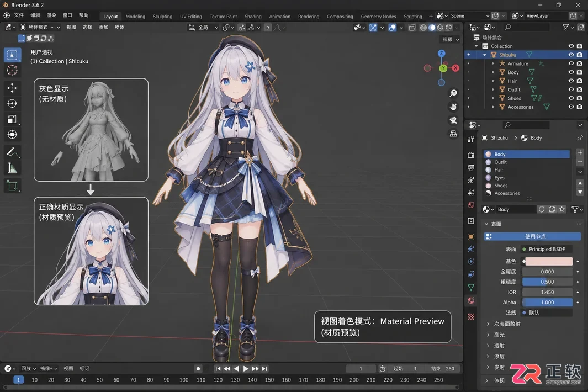Click the red X axis on gizmo
Viewport: 588px width, 392px height.
tap(455, 68)
